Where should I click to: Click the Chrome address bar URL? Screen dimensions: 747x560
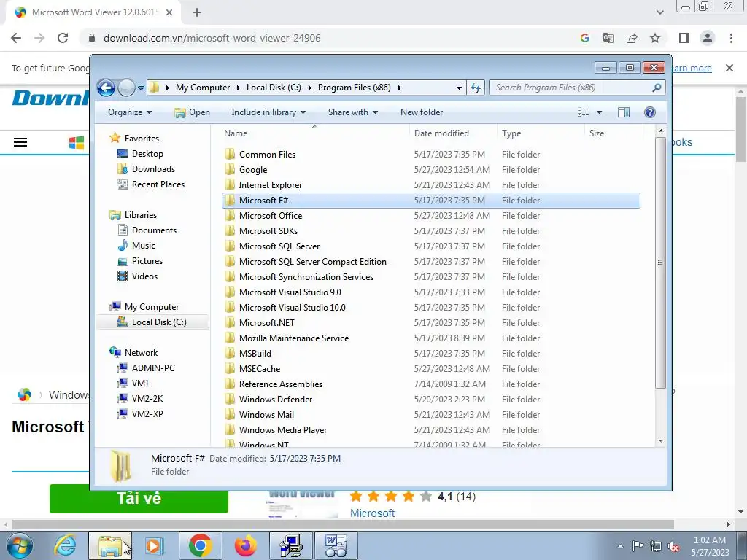(212, 38)
